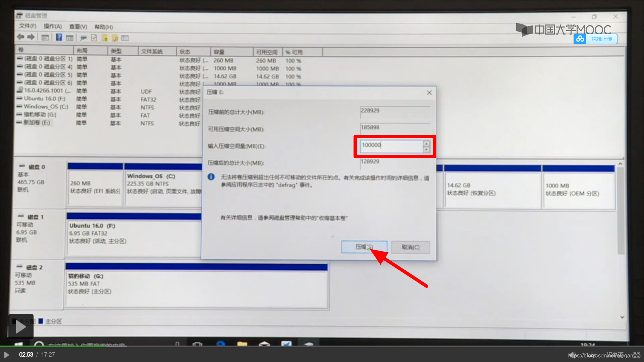The height and width of the screenshot is (362, 644).
Task: Click the first yellow folder toolbar icon
Action: 105,38
